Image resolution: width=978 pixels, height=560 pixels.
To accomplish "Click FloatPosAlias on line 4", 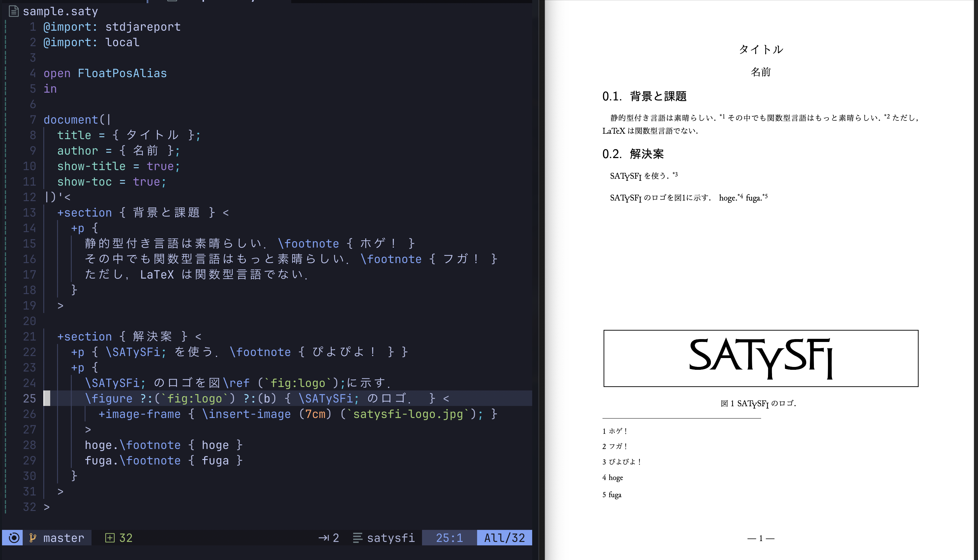I will pyautogui.click(x=122, y=73).
